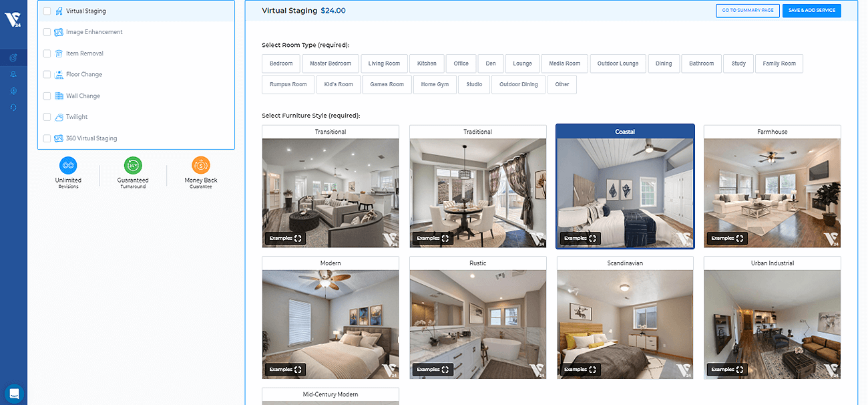This screenshot has height=405, width=868.
Task: Choose Master Bedroom room type
Action: [x=331, y=63]
